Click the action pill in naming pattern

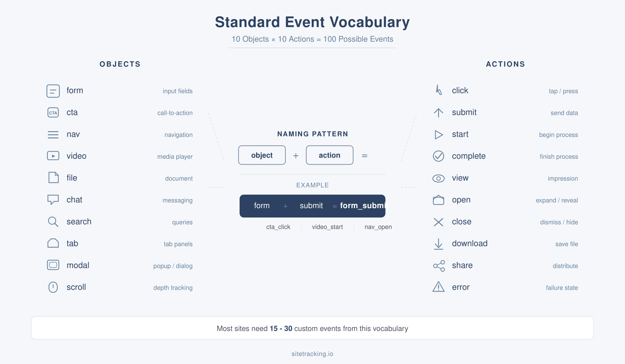point(329,155)
